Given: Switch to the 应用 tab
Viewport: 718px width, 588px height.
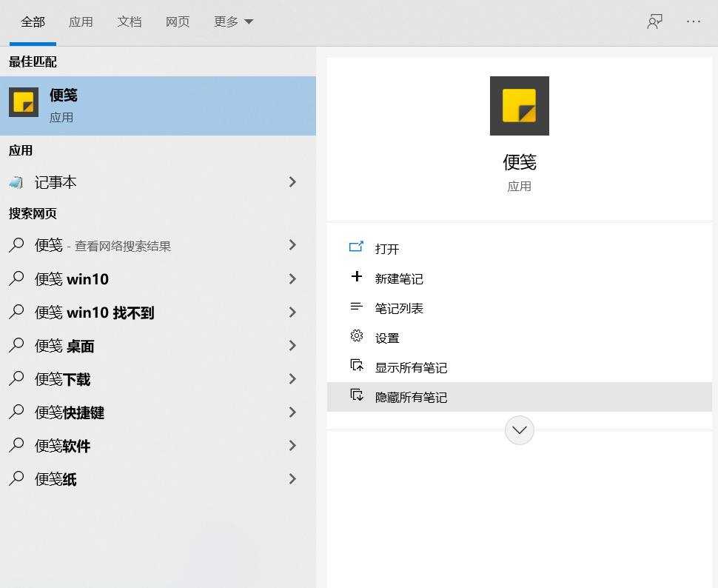Looking at the screenshot, I should pyautogui.click(x=81, y=21).
